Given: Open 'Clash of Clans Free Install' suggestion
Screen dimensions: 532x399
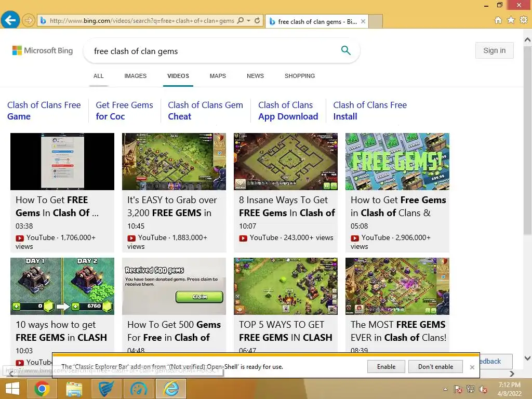Looking at the screenshot, I should click(x=370, y=111).
